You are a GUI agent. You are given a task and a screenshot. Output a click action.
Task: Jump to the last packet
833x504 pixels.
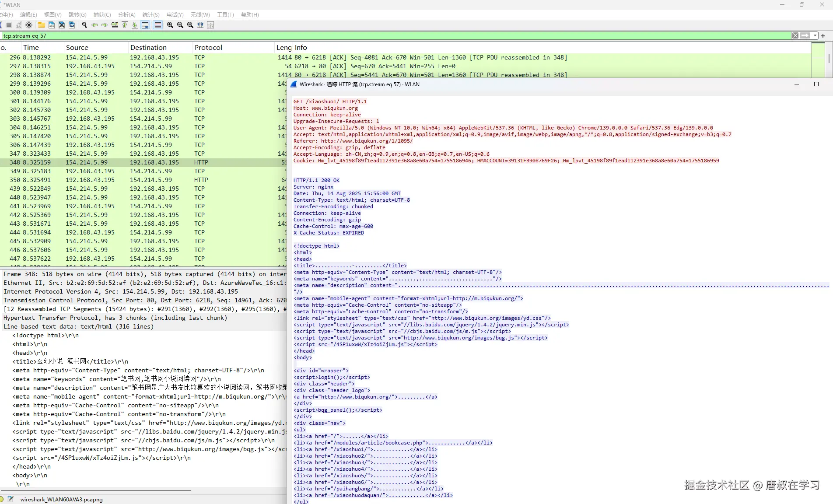(135, 25)
